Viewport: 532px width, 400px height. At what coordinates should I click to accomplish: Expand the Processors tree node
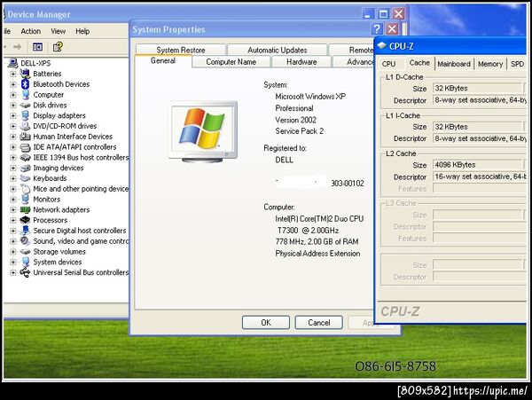[13, 220]
